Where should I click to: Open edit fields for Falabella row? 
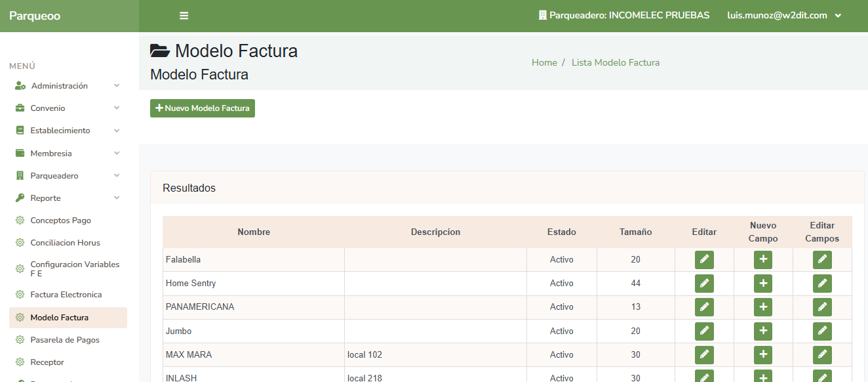tap(821, 260)
